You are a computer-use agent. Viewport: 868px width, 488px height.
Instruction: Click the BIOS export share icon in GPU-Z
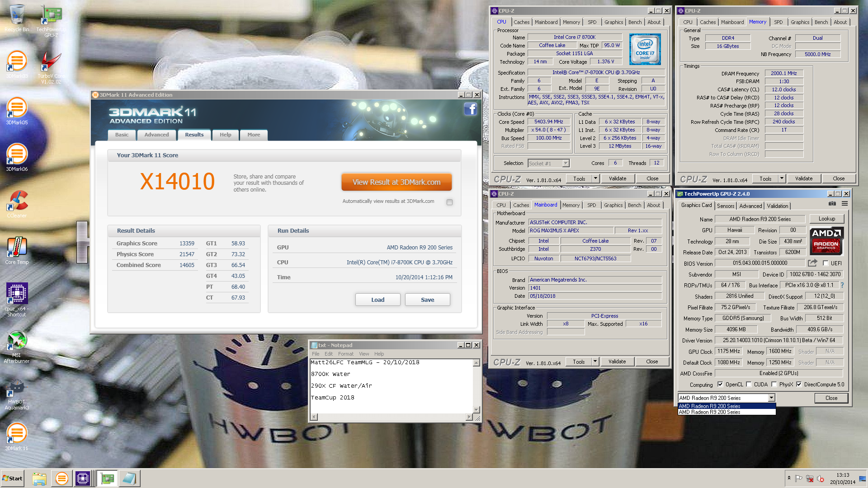[812, 263]
